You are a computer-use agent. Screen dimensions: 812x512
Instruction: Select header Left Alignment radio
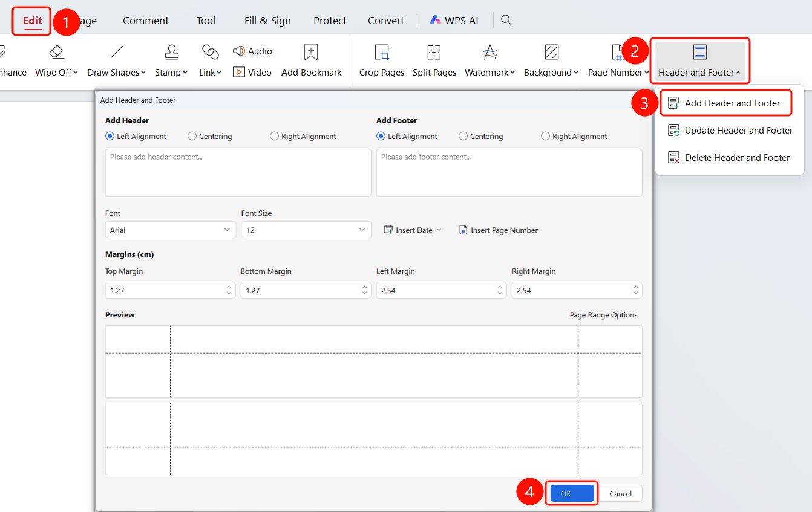[x=110, y=137]
